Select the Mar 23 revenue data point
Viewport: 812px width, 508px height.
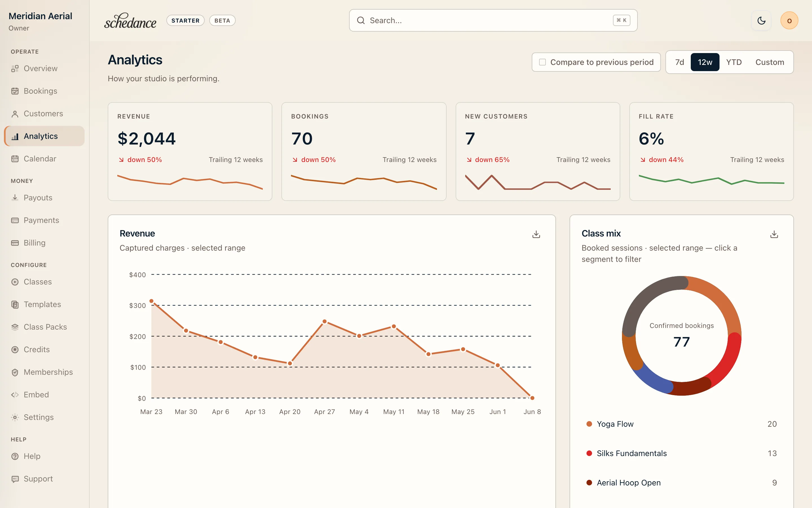pyautogui.click(x=151, y=301)
